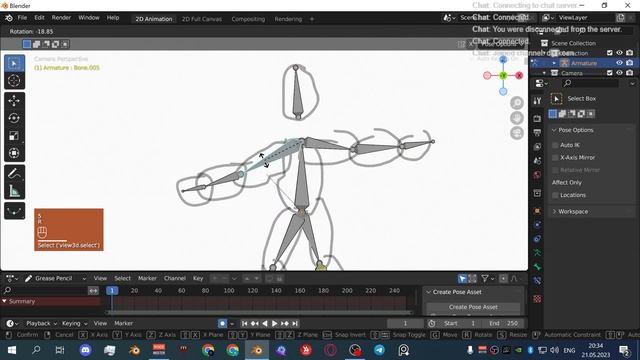Screen dimensions: 640x360
Task: Select the Measure tool
Action: (14, 191)
